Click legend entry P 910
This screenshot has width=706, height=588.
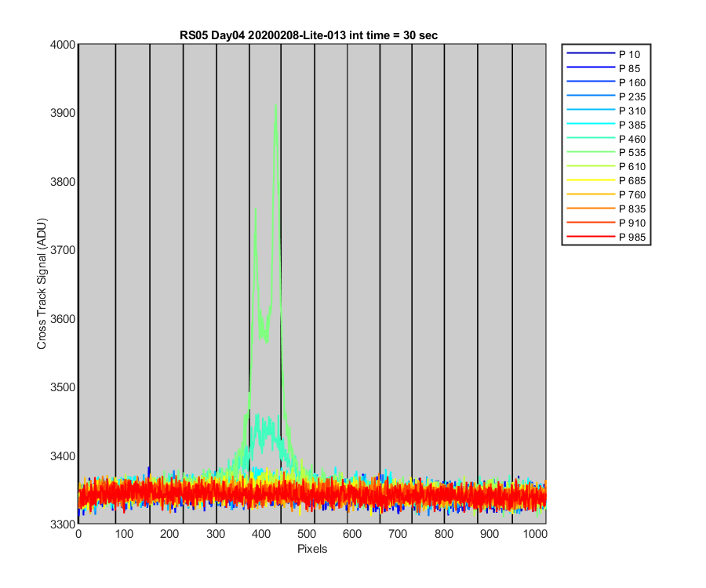[606, 223]
